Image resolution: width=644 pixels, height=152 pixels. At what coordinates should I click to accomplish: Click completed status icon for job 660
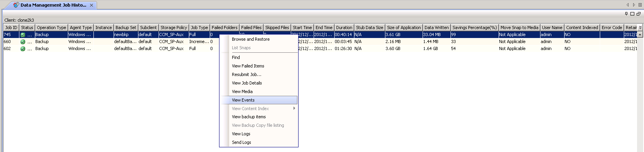(x=23, y=42)
